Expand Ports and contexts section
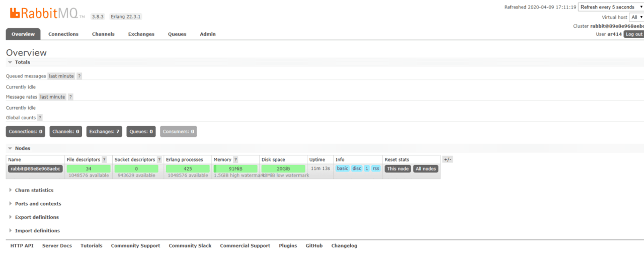The height and width of the screenshot is (255, 644). [x=38, y=204]
